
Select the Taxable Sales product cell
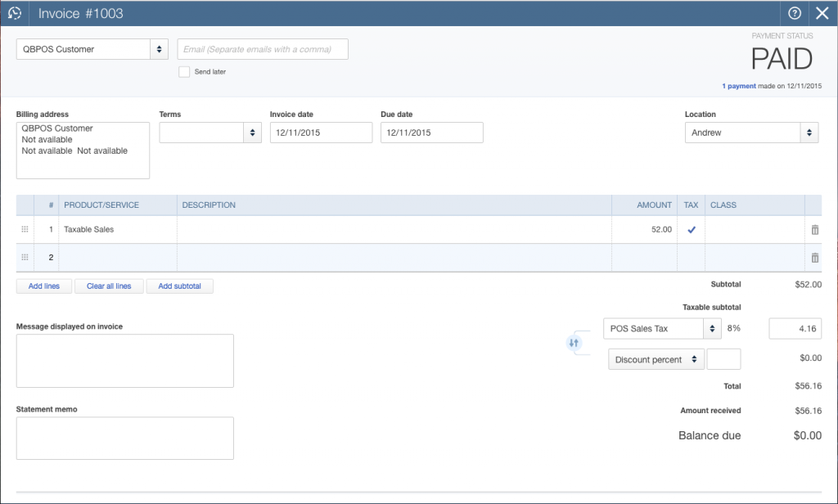point(118,229)
